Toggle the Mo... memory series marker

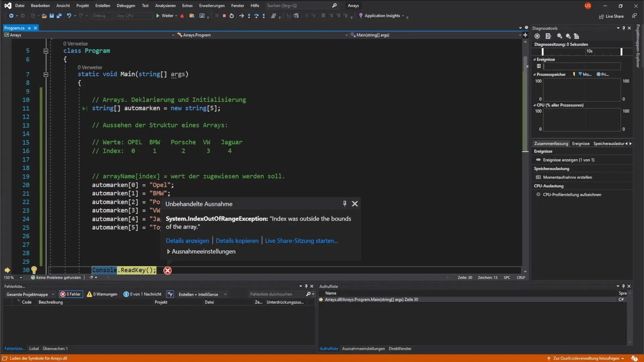point(585,74)
